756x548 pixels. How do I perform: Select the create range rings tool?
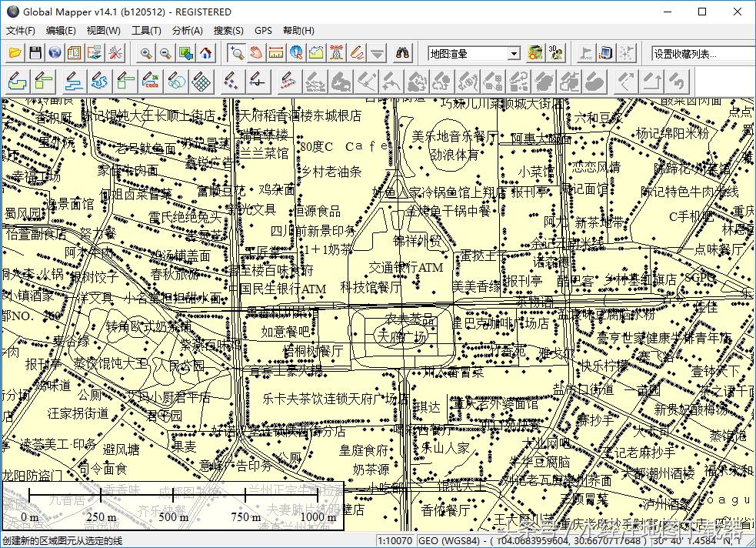[x=177, y=81]
